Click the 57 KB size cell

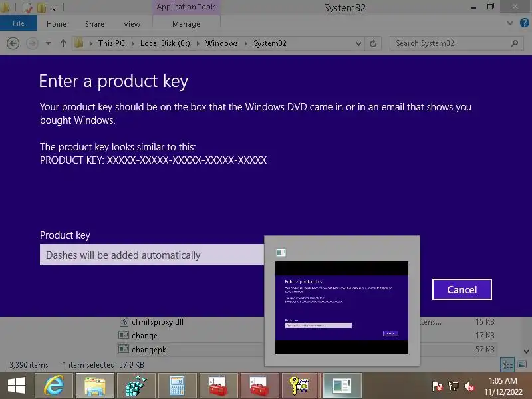485,350
